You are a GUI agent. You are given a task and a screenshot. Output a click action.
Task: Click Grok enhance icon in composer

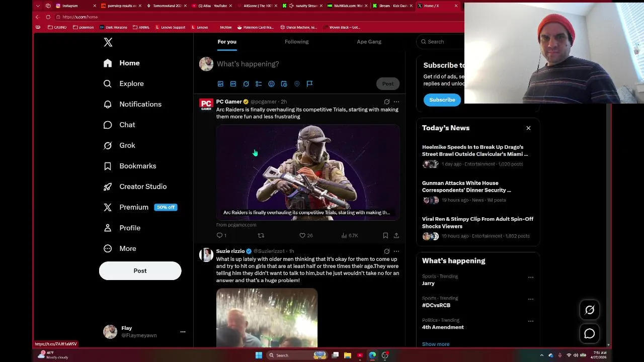[x=246, y=84]
